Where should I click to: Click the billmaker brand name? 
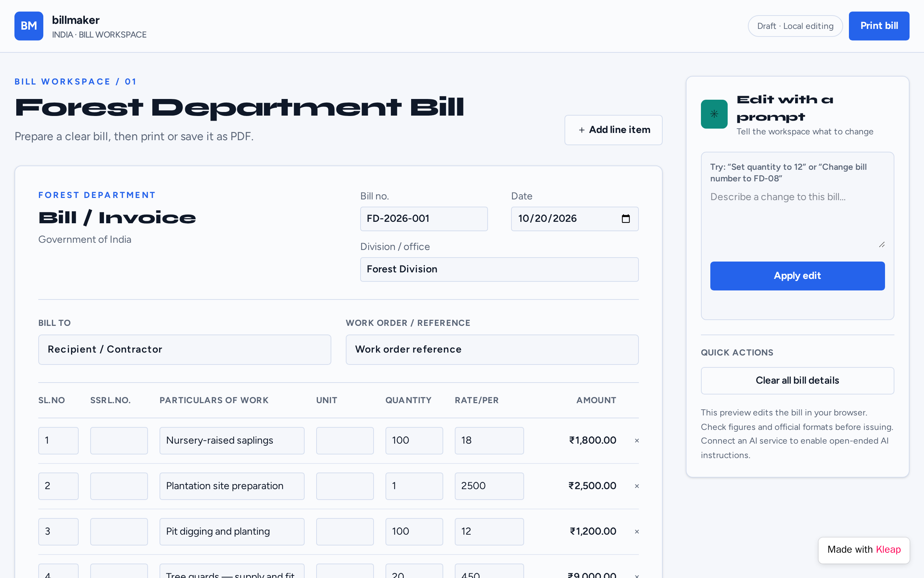[75, 20]
